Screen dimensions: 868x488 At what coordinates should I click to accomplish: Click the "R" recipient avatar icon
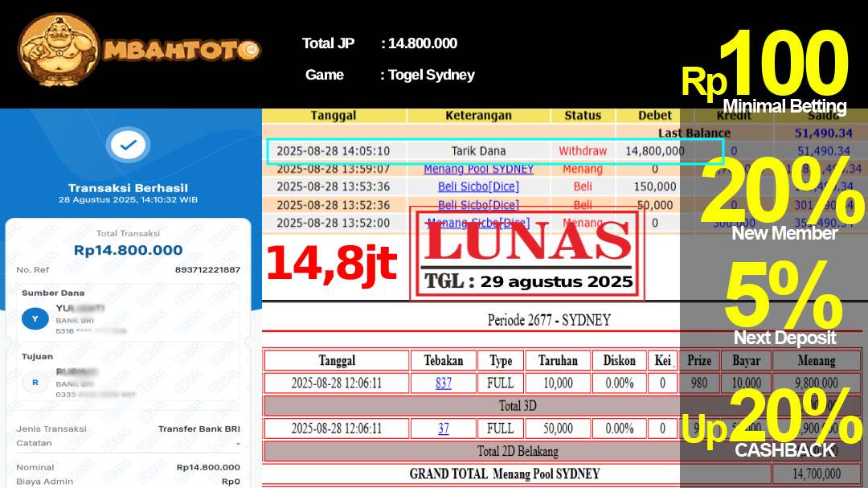(x=35, y=383)
